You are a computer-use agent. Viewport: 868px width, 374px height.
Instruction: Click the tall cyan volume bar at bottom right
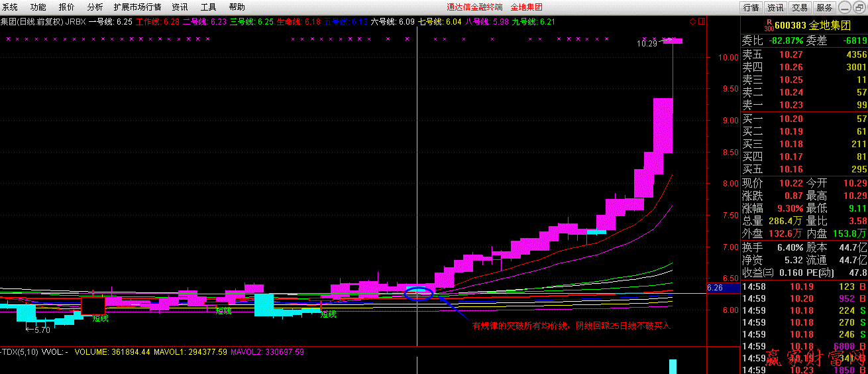[x=673, y=366]
